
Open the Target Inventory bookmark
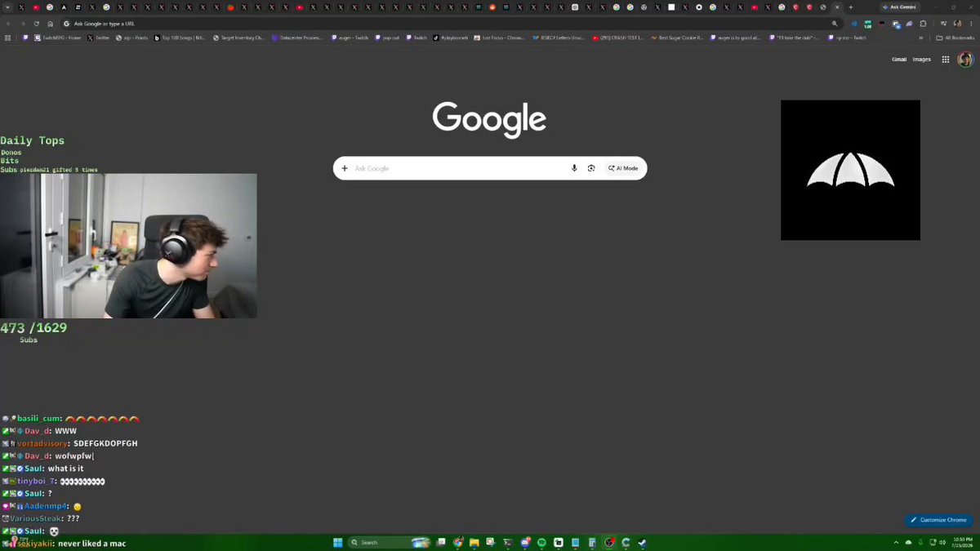click(x=238, y=38)
